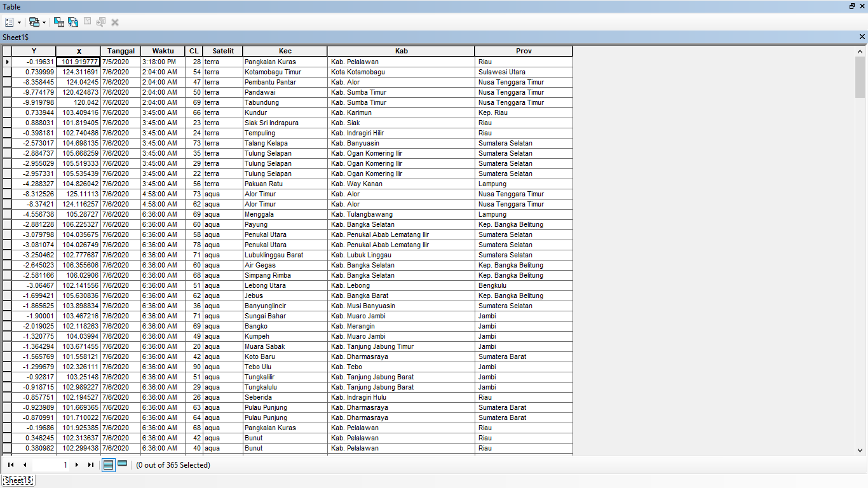The image size is (868, 488).
Task: Click the vertical scrollbar up arrow
Action: click(x=860, y=51)
